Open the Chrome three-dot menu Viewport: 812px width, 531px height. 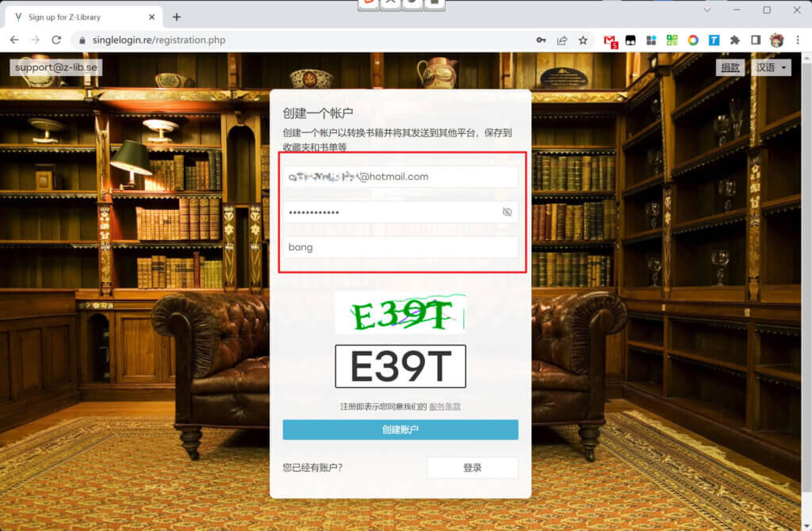[798, 40]
